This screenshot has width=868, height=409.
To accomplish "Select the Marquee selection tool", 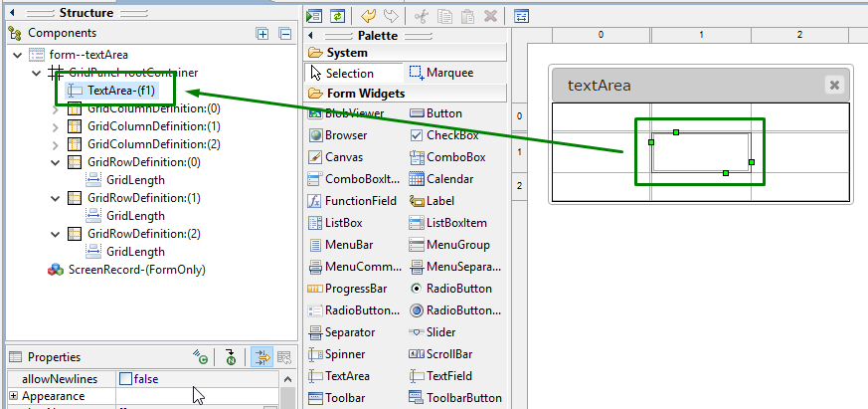I will [441, 73].
